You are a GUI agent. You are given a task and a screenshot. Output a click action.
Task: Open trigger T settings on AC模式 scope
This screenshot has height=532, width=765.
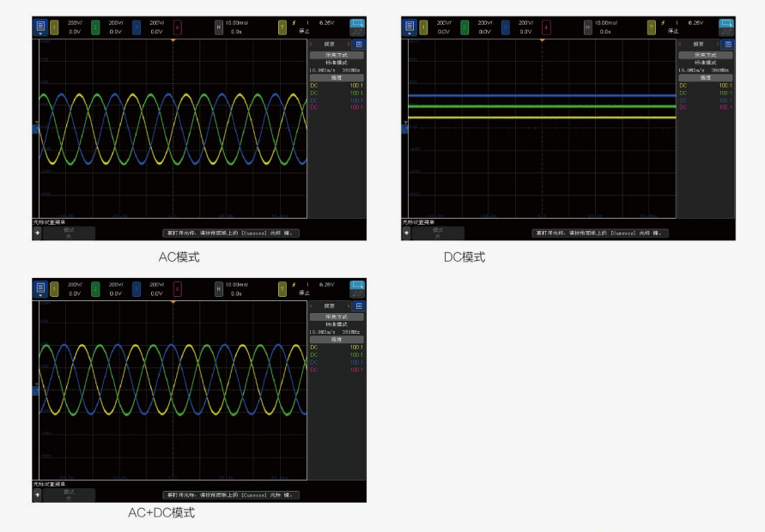coord(282,27)
